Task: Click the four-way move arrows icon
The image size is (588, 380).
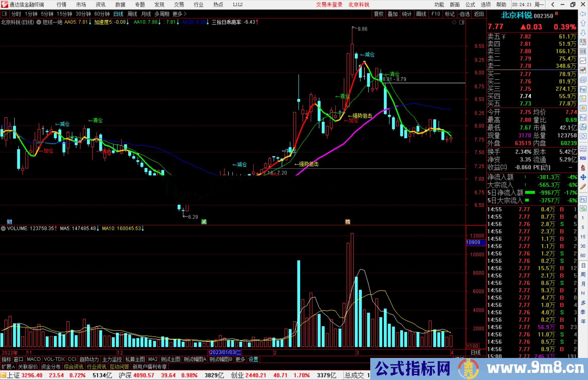Action: [x=583, y=177]
